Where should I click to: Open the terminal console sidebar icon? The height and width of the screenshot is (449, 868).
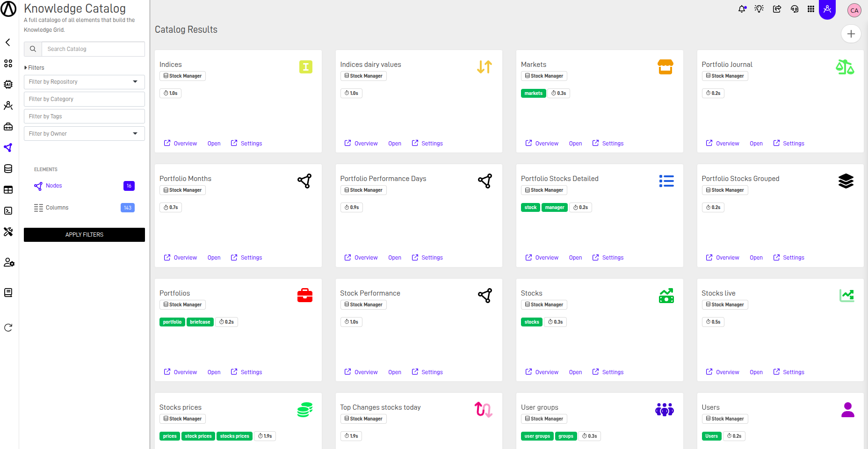(x=8, y=210)
